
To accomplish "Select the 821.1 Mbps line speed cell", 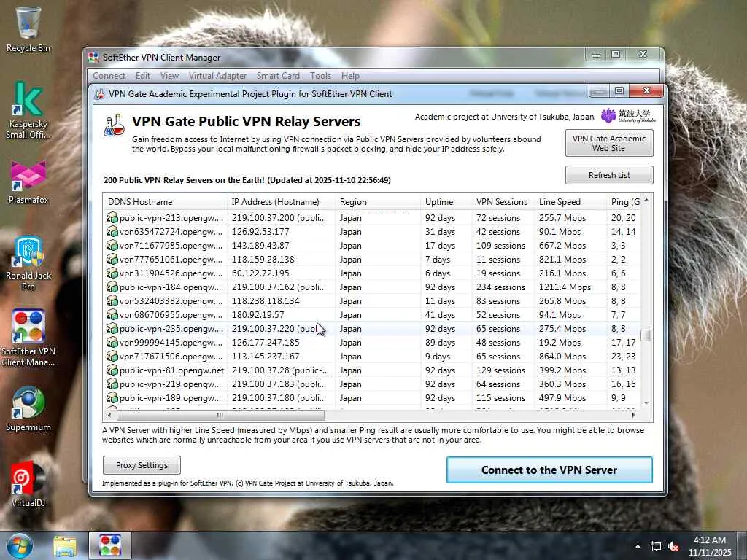I will pos(562,260).
